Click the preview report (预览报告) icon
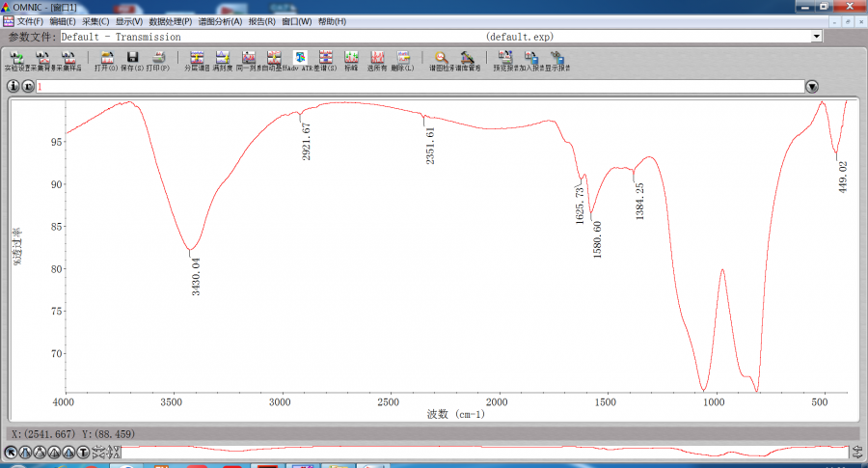The image size is (868, 468). click(x=505, y=61)
